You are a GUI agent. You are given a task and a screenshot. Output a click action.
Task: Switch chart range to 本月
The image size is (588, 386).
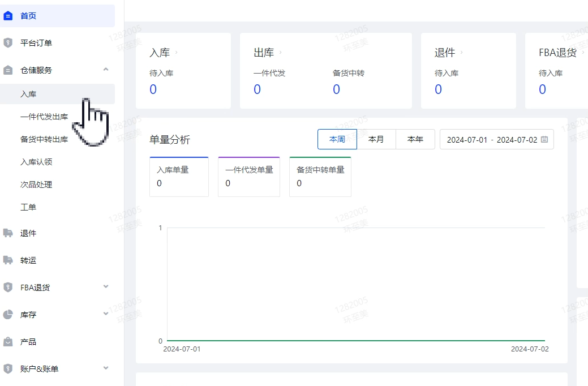point(376,139)
